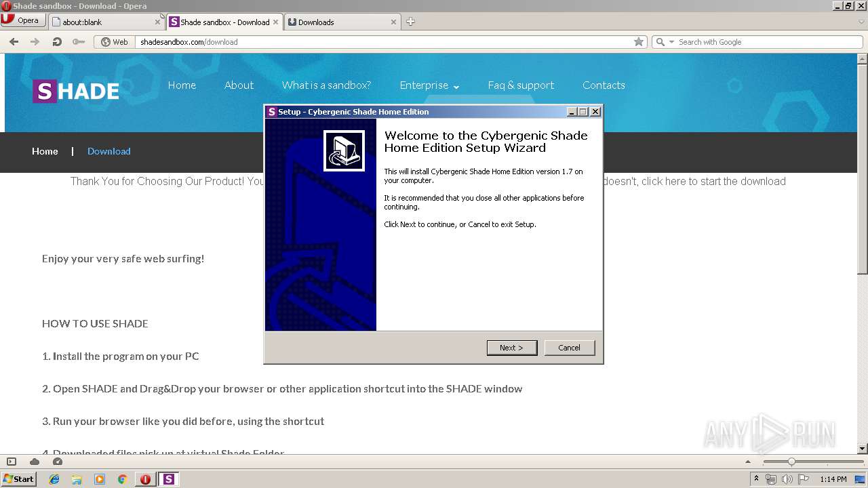This screenshot has height=488, width=868.
Task: Focus the Search with Google field
Action: [770, 42]
